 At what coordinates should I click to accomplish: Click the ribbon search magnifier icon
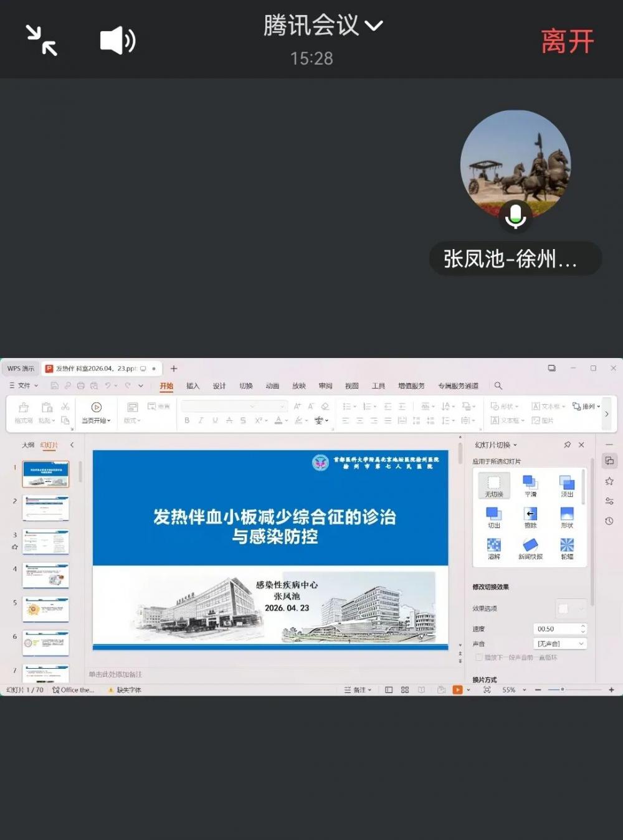click(498, 386)
